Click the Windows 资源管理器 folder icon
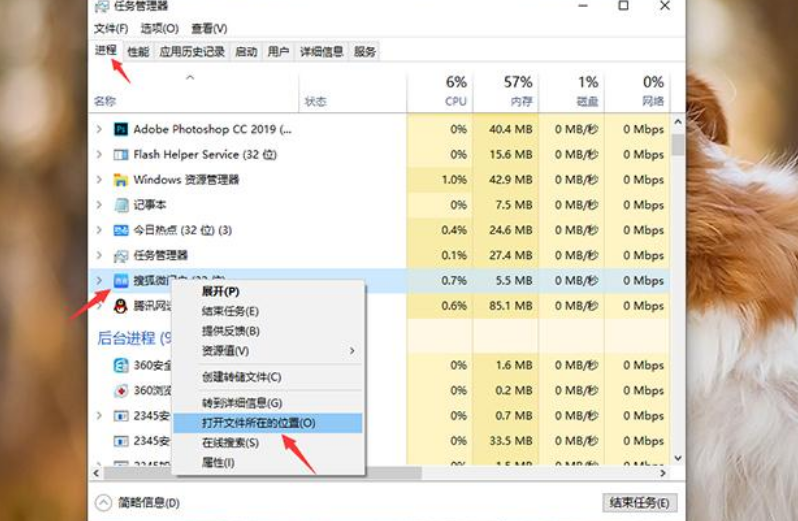798x521 pixels. tap(121, 180)
